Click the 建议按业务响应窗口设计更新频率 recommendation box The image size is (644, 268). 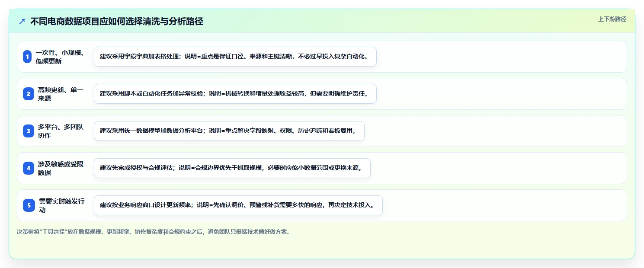(238, 205)
